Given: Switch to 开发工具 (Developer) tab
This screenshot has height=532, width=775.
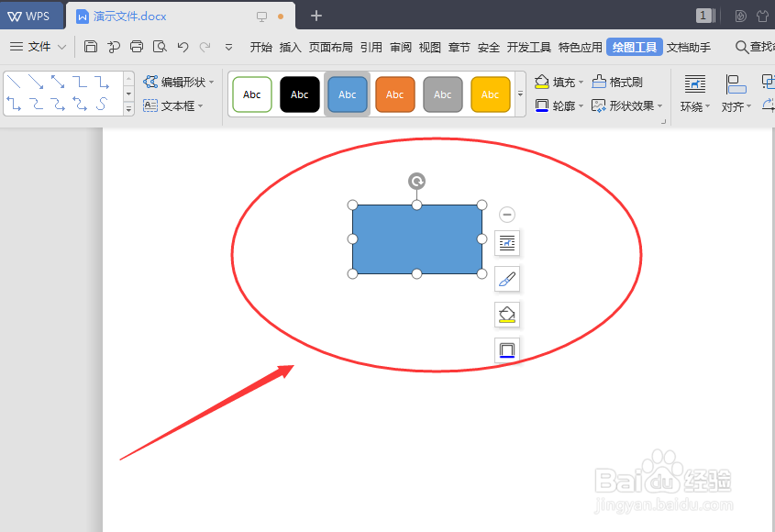Looking at the screenshot, I should [x=529, y=47].
